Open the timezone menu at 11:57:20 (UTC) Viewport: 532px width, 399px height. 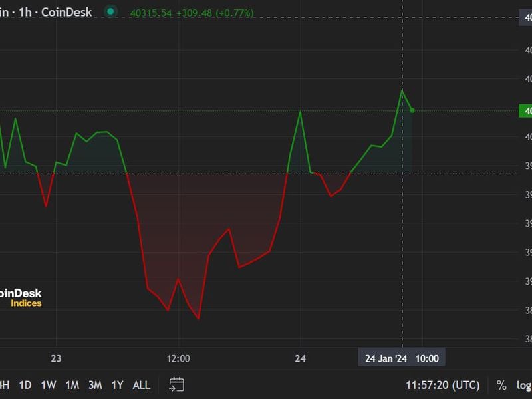click(442, 385)
